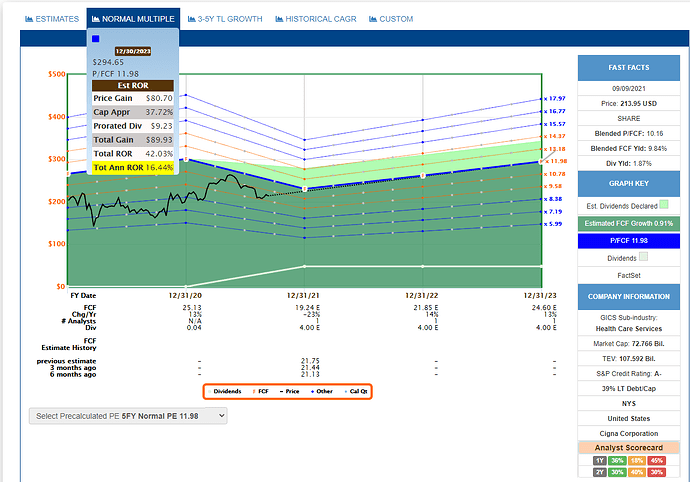Click the FAST FACTS header
Screen dimensions: 690x482
[629, 68]
